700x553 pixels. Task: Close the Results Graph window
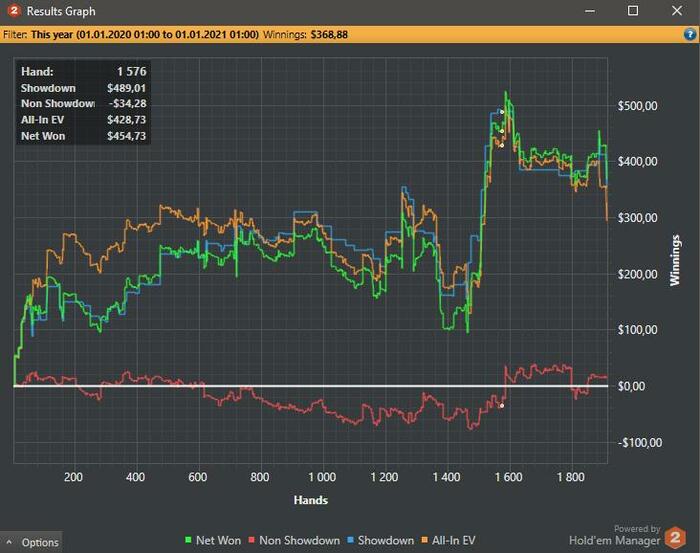(x=677, y=11)
